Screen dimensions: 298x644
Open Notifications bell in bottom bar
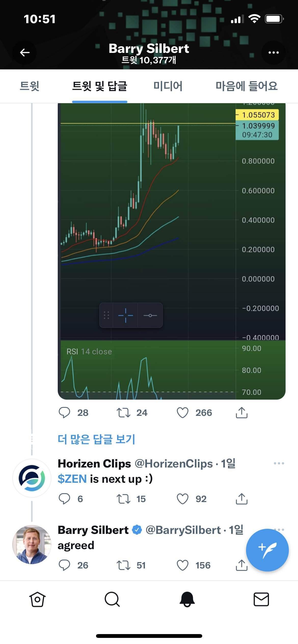[x=187, y=599]
